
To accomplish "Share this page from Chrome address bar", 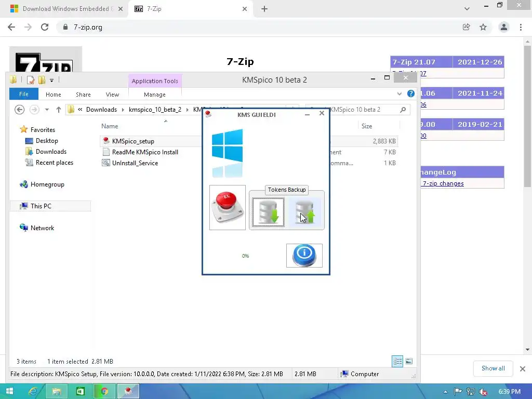I will [466, 27].
